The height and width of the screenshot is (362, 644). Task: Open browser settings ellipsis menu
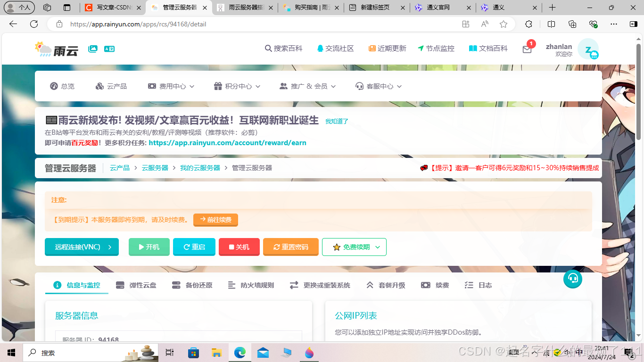[613, 24]
